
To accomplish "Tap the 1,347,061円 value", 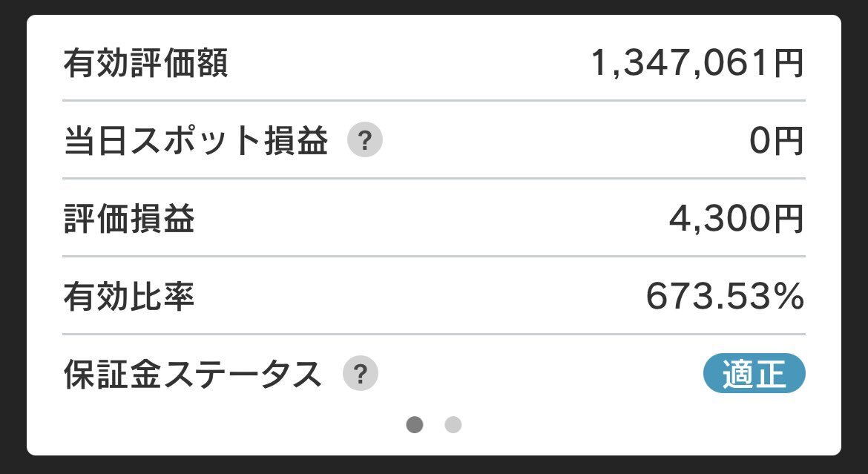I will point(697,62).
